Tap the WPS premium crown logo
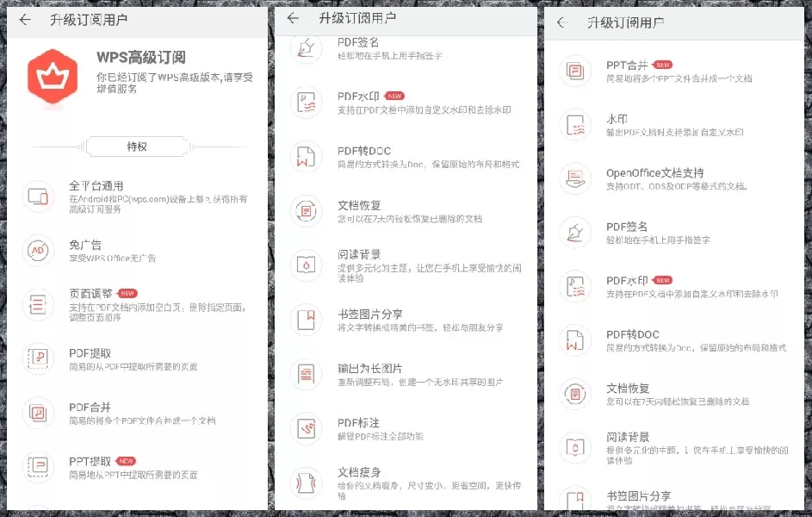This screenshot has width=812, height=517. [53, 76]
